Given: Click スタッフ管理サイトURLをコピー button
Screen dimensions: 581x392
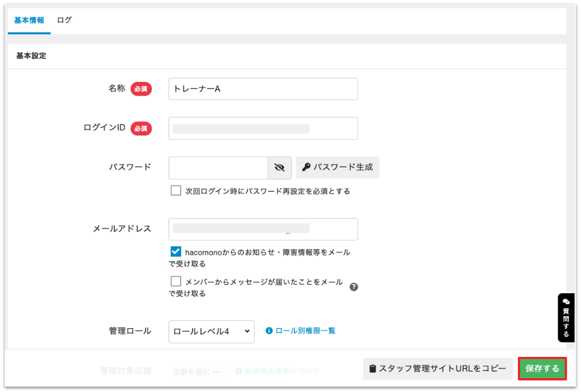Looking at the screenshot, I should (x=438, y=369).
